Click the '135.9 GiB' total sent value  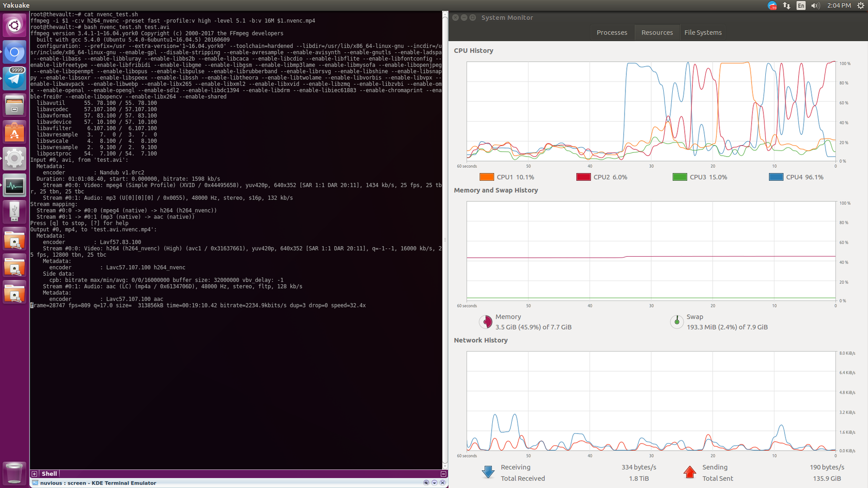(x=827, y=478)
